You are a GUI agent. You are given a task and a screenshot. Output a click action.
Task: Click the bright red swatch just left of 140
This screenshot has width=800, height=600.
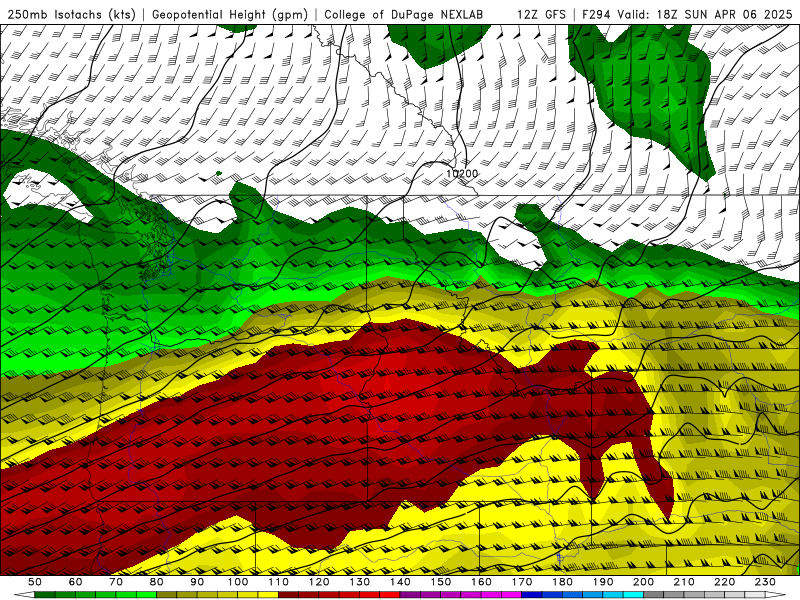point(390,595)
